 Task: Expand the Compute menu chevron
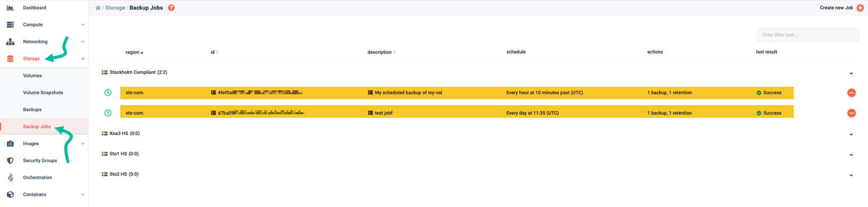click(83, 24)
